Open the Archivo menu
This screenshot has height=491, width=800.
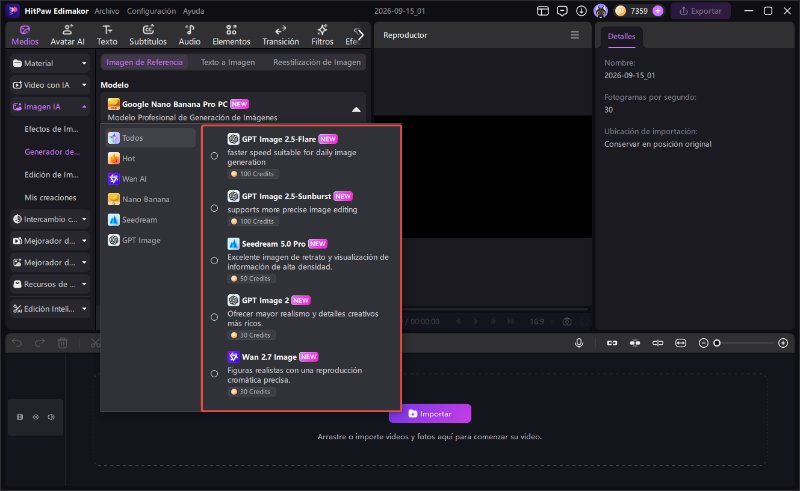pyautogui.click(x=107, y=11)
